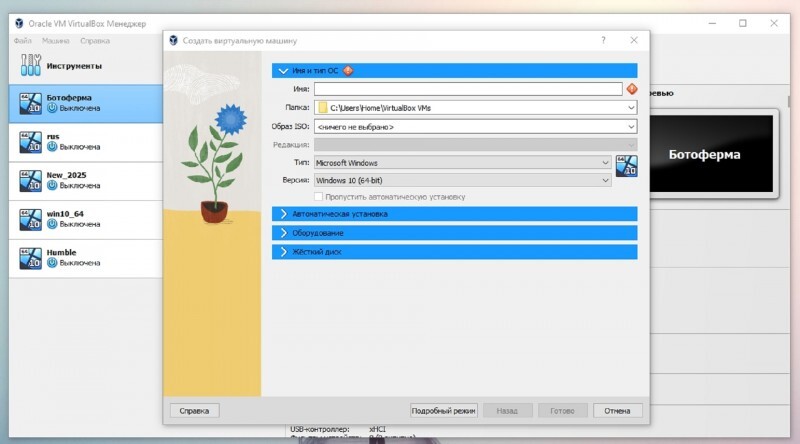Click the dialog help question mark button
This screenshot has height=444, width=800.
pos(603,40)
